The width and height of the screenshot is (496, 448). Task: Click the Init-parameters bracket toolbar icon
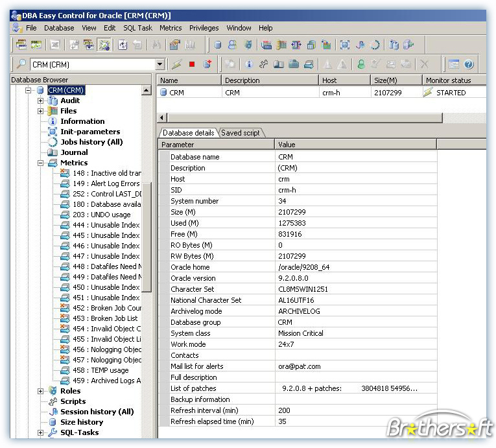coord(344,45)
